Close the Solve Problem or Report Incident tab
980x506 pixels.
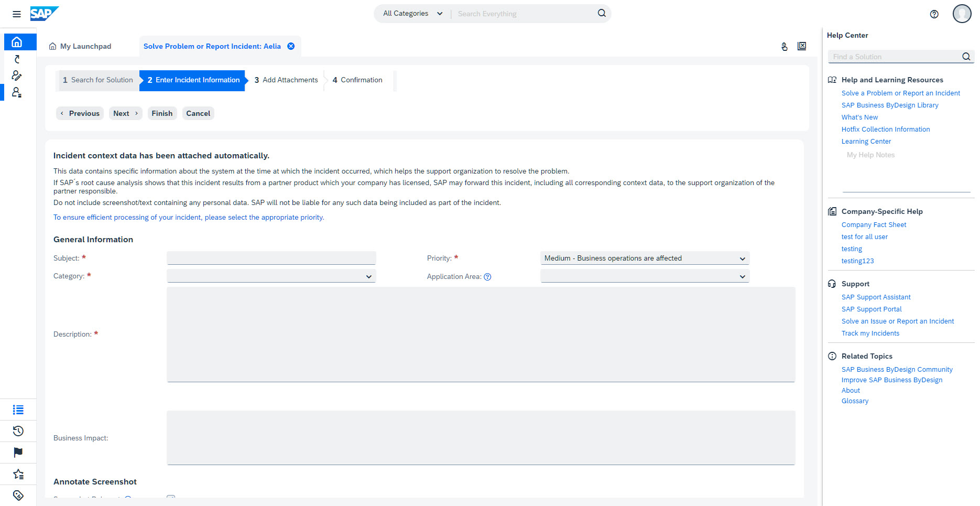coord(291,46)
